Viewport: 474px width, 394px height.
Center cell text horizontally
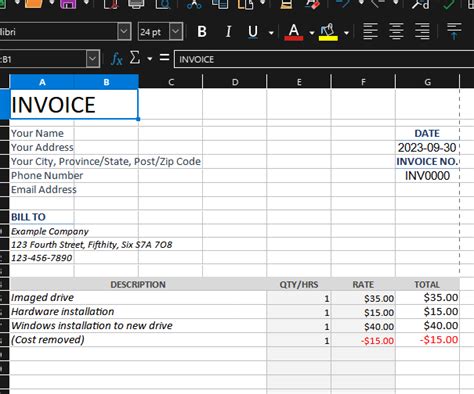(396, 31)
